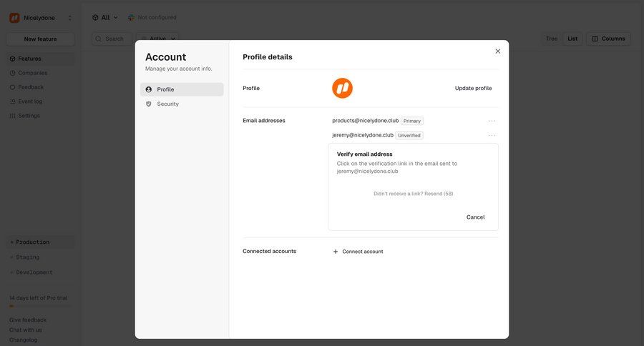The height and width of the screenshot is (346, 644).
Task: Click 14 days left of Pro trial
Action: (x=38, y=298)
